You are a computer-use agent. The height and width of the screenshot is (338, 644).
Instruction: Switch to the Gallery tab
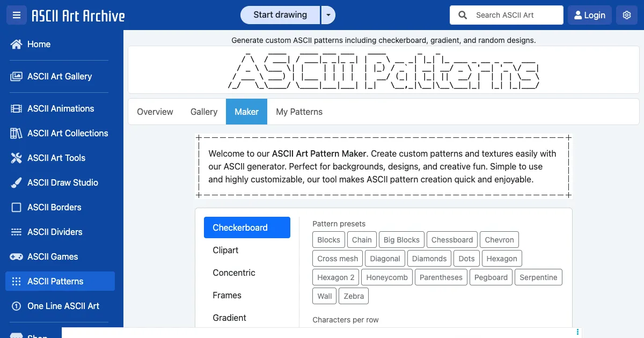(204, 112)
